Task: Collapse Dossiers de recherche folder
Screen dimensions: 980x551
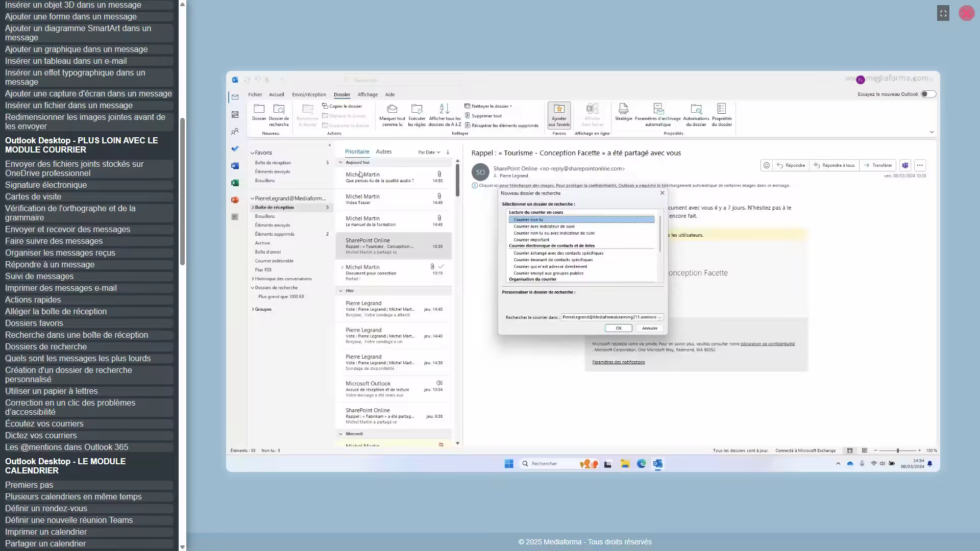Action: coord(252,288)
